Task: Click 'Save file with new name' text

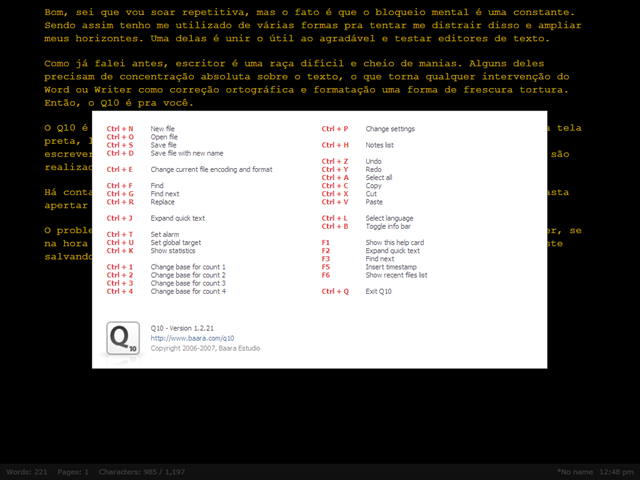Action: click(187, 153)
